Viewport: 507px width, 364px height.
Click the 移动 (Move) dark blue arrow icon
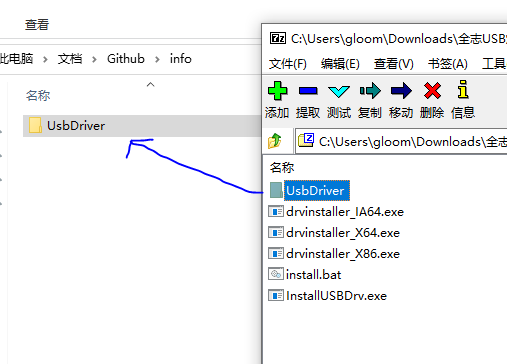click(401, 91)
